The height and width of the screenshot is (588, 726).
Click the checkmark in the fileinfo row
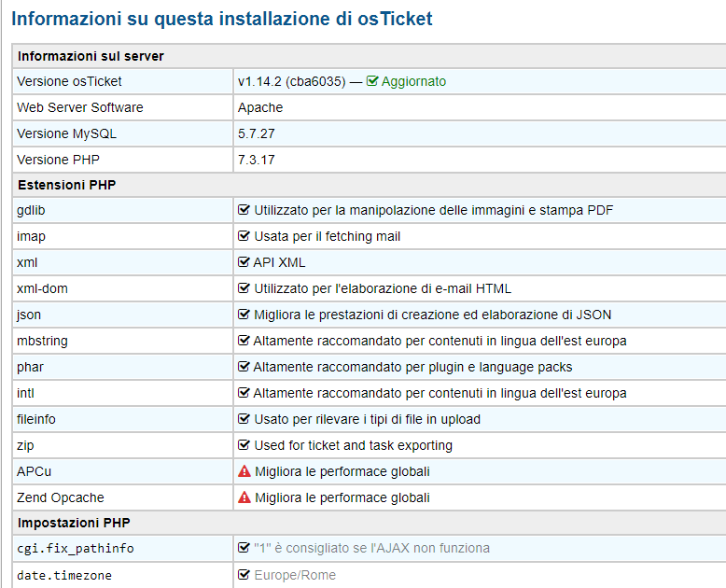[x=244, y=419]
